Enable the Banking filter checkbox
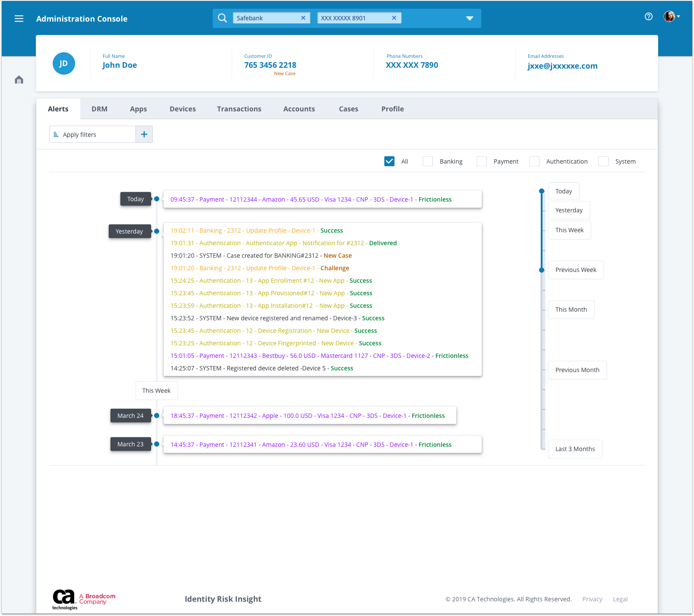Screen dimensions: 694x616 click(427, 161)
